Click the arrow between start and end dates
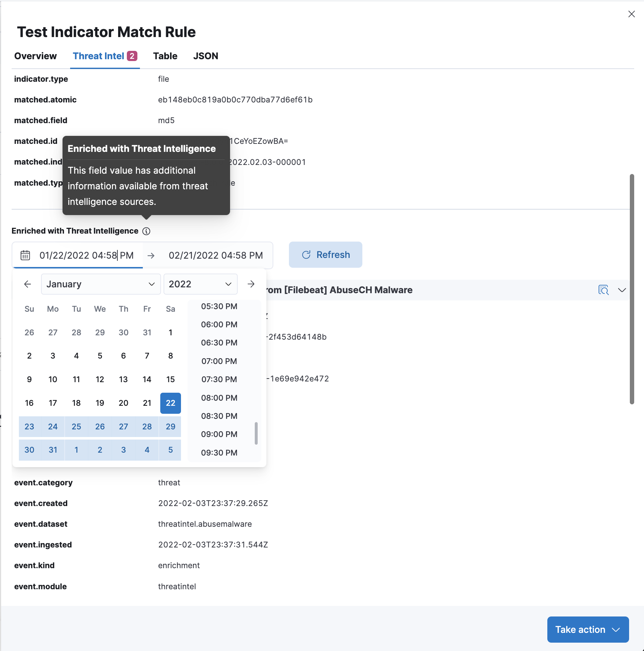Screen dimensions: 644x651 pyautogui.click(x=151, y=256)
